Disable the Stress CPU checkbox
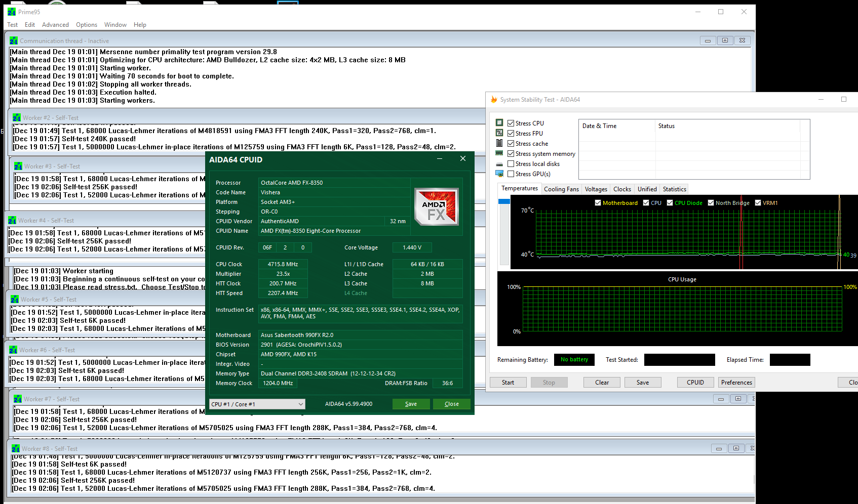Screen dimensions: 858x504 (511, 123)
